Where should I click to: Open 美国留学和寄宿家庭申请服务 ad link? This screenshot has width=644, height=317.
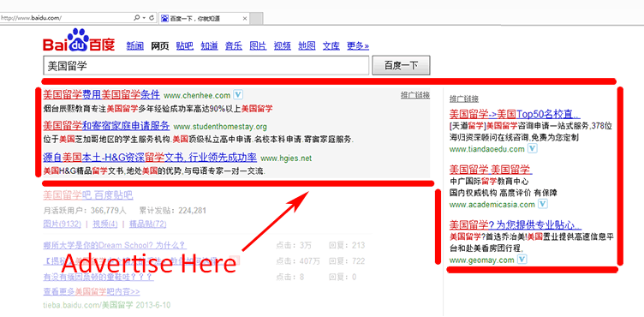106,125
